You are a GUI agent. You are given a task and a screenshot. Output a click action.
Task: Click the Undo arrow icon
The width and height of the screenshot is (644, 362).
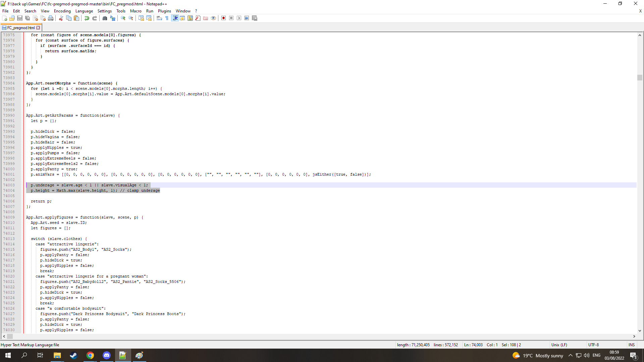(87, 18)
